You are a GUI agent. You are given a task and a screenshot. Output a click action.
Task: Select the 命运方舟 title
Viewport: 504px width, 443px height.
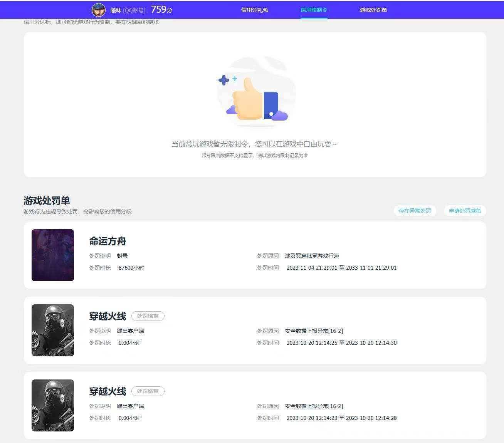coord(108,241)
